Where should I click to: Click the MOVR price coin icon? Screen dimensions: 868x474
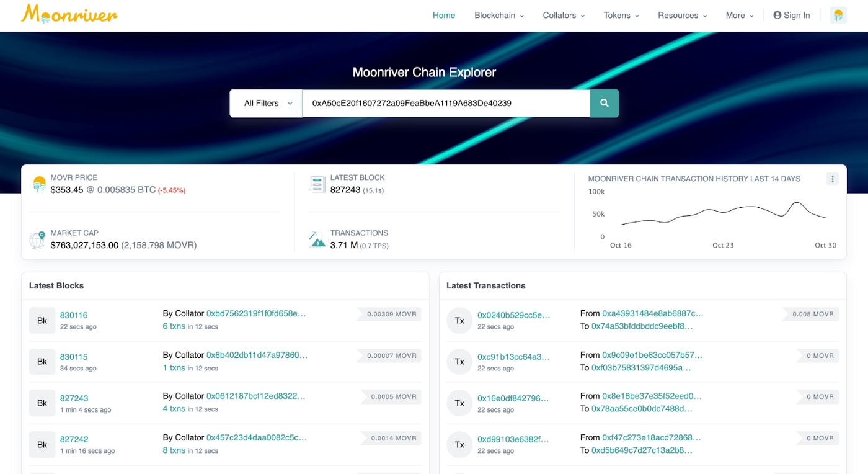(x=39, y=184)
